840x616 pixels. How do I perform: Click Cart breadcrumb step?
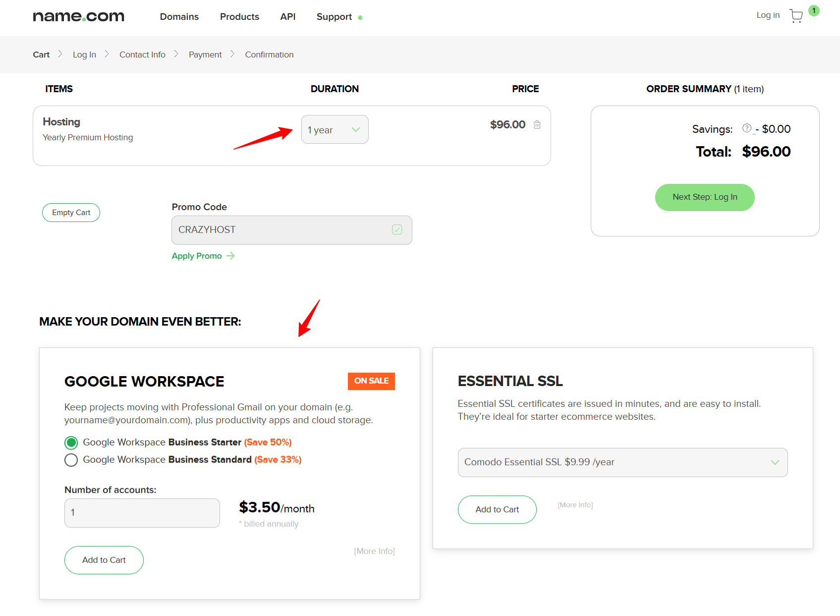[x=41, y=55]
